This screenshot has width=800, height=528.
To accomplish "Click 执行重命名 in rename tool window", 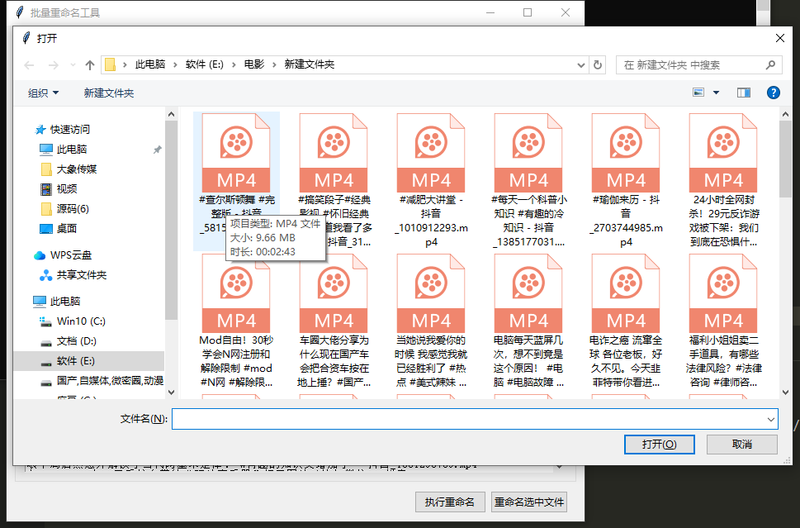I will point(449,502).
